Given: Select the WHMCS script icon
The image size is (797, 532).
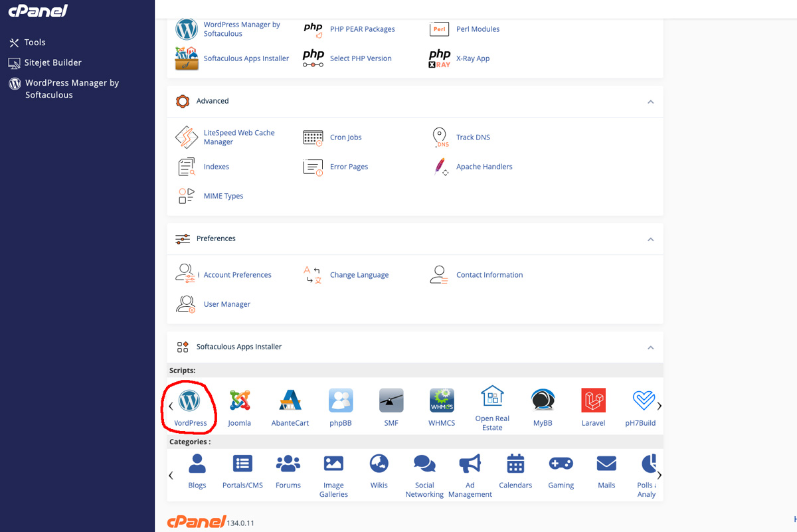Looking at the screenshot, I should [x=442, y=400].
